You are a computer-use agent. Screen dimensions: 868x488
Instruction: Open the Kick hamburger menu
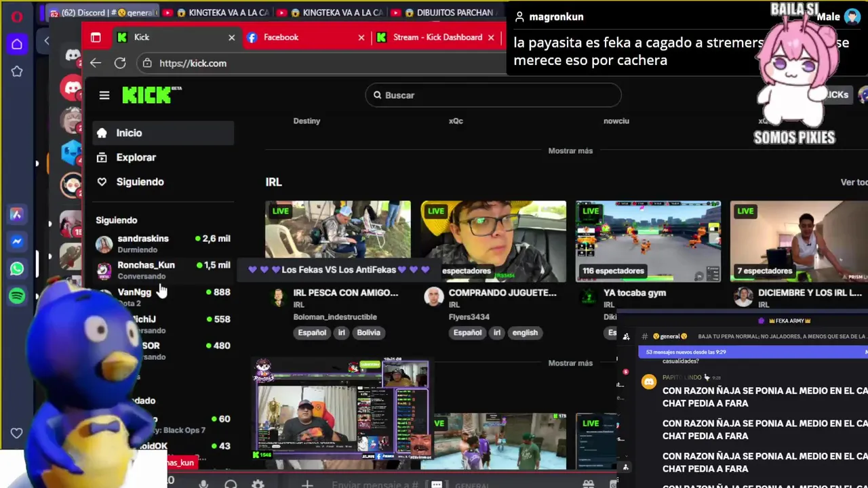[x=104, y=96]
